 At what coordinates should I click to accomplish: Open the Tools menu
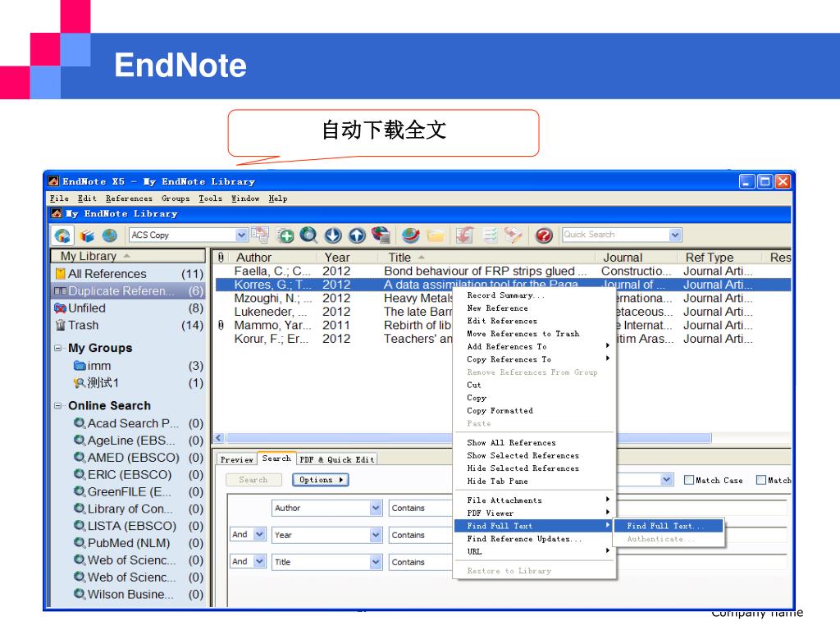pyautogui.click(x=211, y=199)
